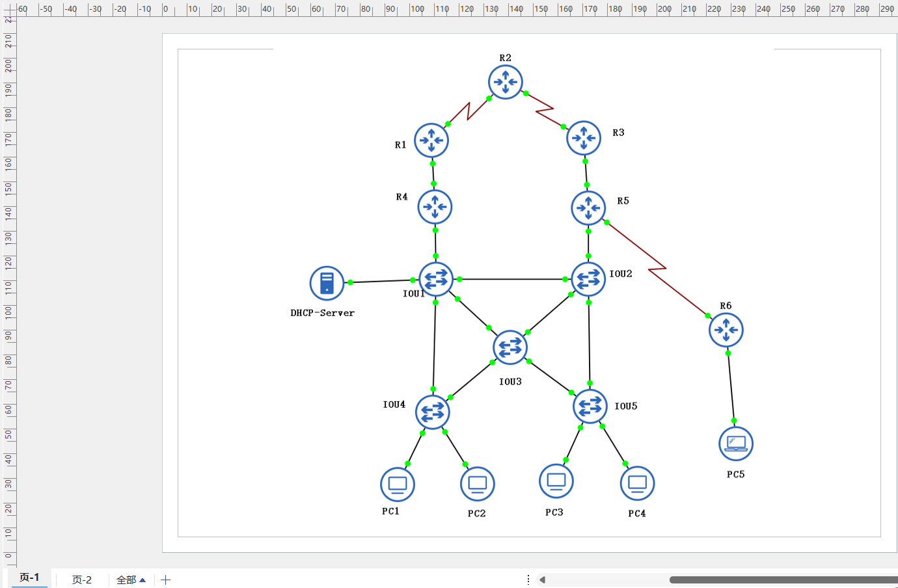Click the PC4 text label
Image resolution: width=898 pixels, height=588 pixels.
(x=637, y=513)
